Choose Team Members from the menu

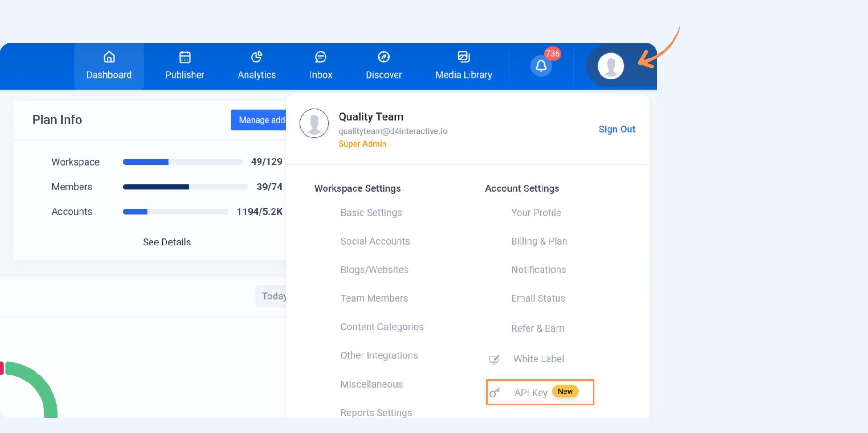[x=374, y=298]
